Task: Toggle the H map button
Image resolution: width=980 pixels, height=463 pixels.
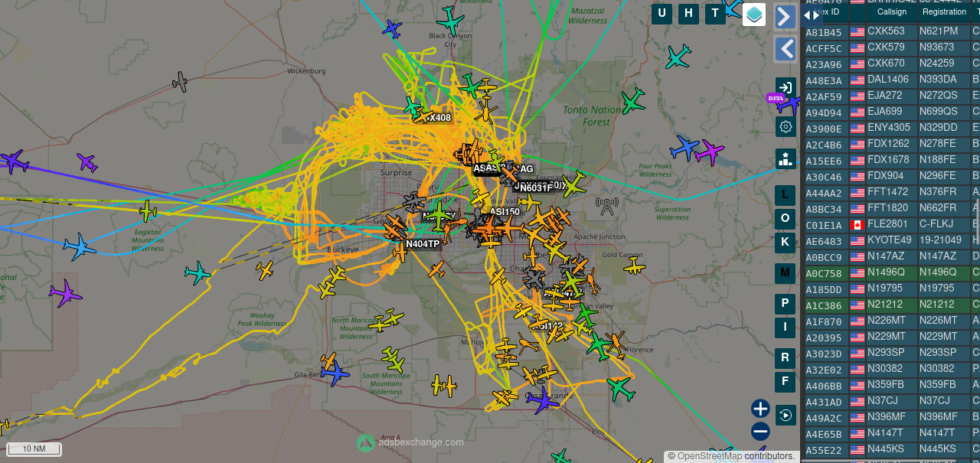Action: [x=688, y=13]
